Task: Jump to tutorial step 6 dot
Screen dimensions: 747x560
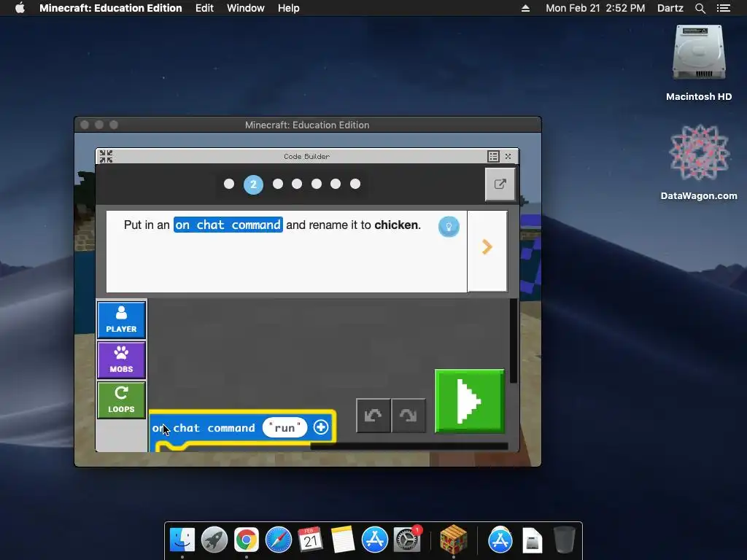Action: (x=336, y=184)
